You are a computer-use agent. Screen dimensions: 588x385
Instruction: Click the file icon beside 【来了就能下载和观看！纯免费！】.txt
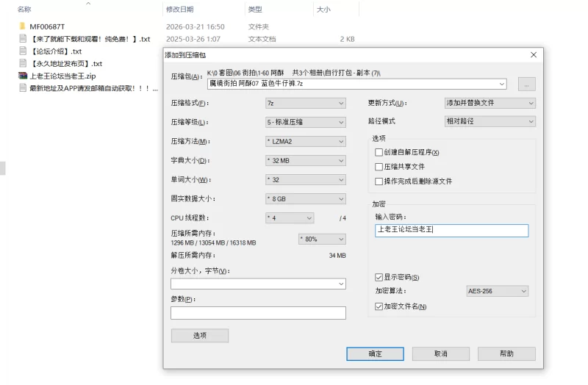[23, 39]
